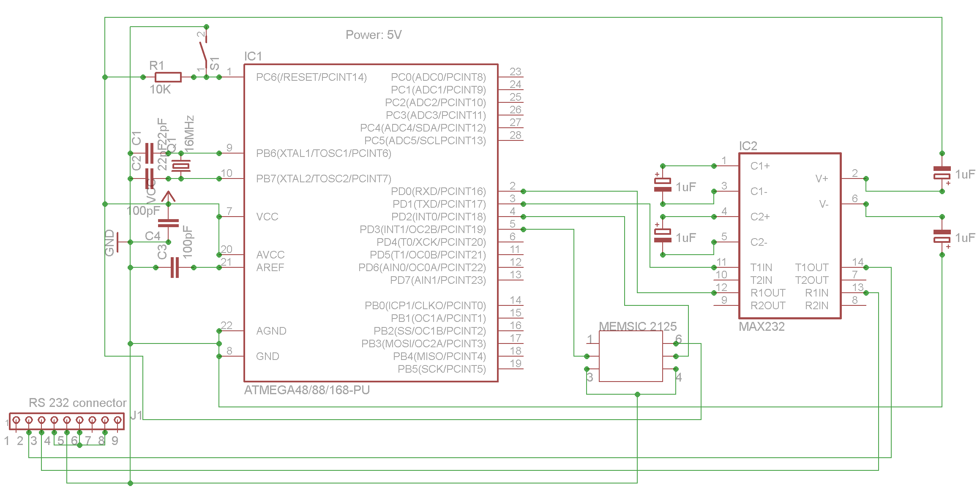Select the MEMSIC 2125 component box
The width and height of the screenshot is (980, 489).
pyautogui.click(x=631, y=356)
